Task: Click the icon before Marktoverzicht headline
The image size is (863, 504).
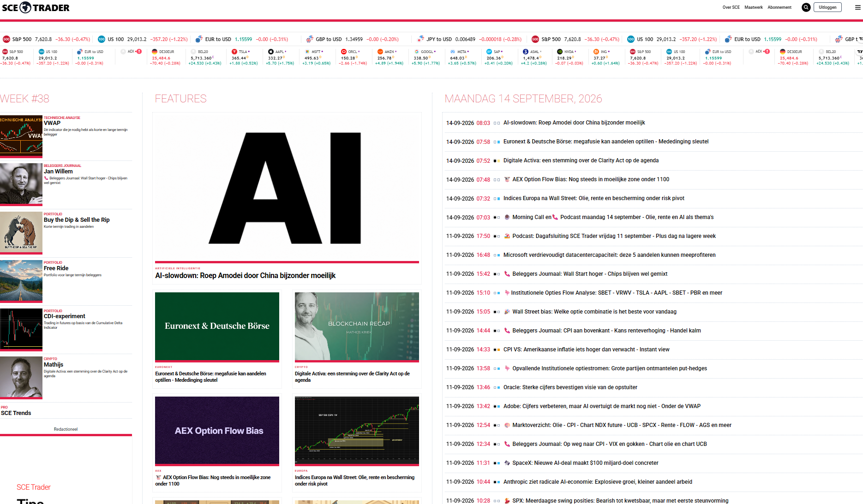Action: (507, 425)
